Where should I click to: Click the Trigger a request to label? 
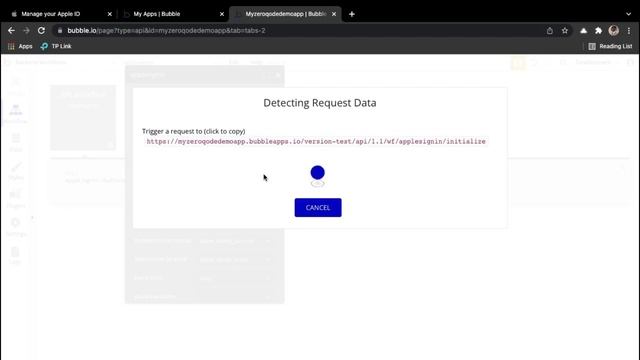(193, 131)
